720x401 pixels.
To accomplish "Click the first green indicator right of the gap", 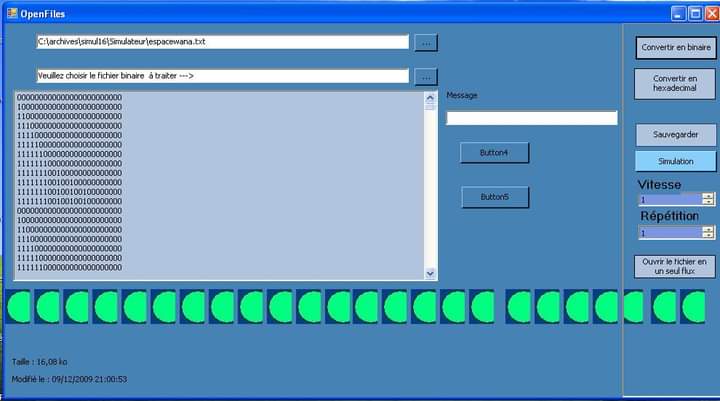I will click(519, 306).
